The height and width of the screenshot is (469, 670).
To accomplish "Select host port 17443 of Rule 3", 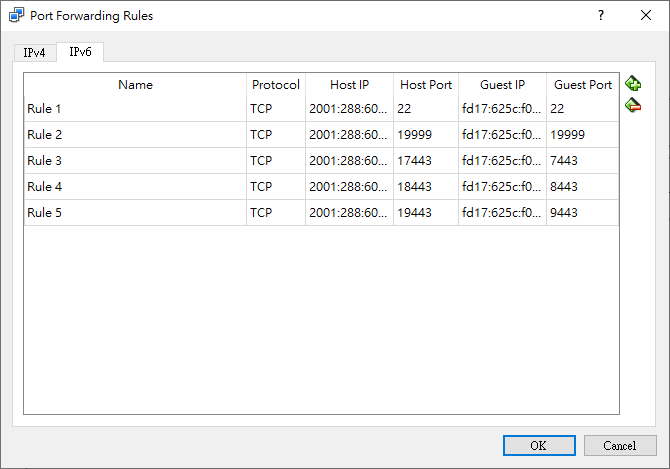I will [426, 161].
